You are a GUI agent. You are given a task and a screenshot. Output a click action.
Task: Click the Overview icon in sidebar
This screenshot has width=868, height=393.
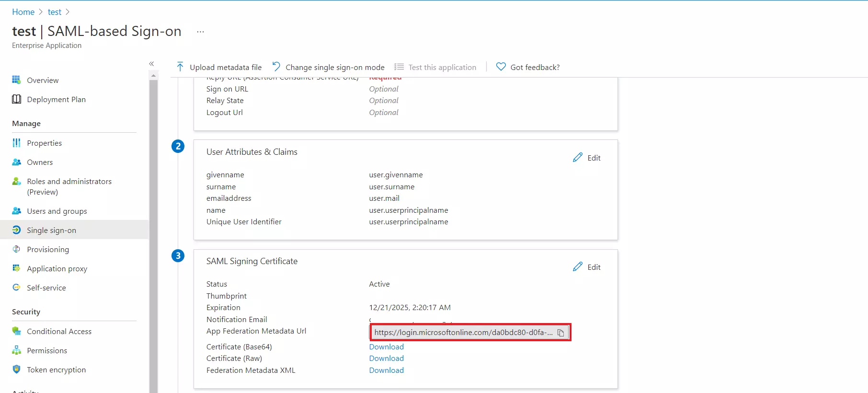pos(16,80)
